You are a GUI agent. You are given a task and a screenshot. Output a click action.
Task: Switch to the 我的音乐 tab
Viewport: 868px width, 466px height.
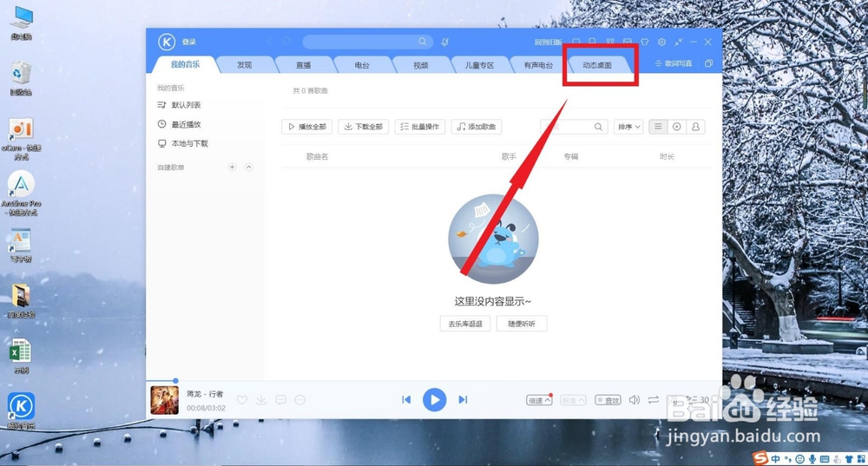click(x=185, y=64)
